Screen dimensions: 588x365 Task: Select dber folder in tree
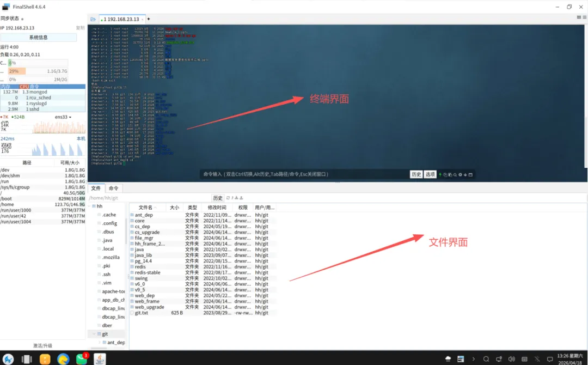tap(107, 326)
